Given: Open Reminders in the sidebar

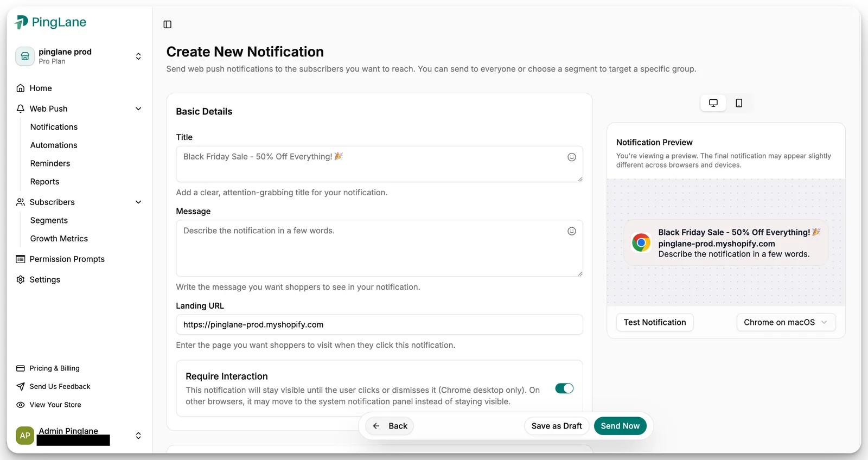Looking at the screenshot, I should tap(50, 163).
